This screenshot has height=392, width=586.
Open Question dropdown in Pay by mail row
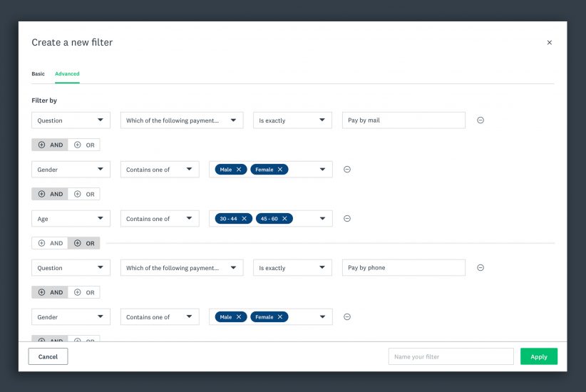pyautogui.click(x=71, y=120)
